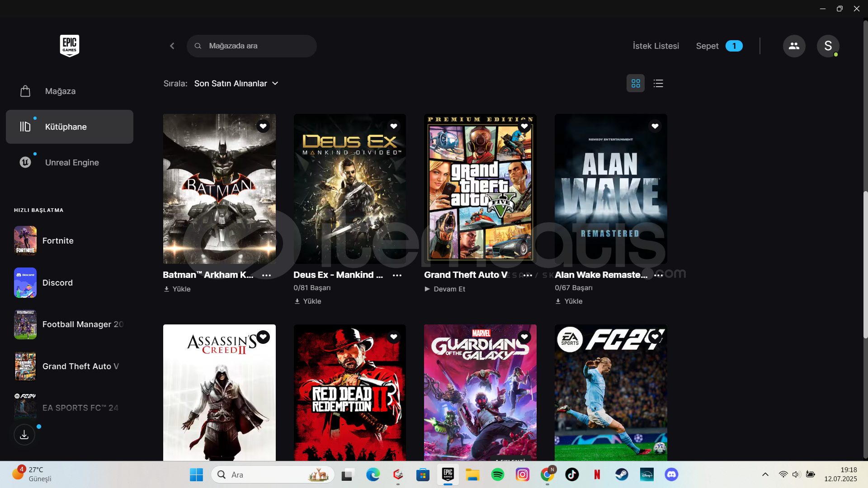868x488 pixels.
Task: Click the Epic Games logo
Action: (70, 46)
